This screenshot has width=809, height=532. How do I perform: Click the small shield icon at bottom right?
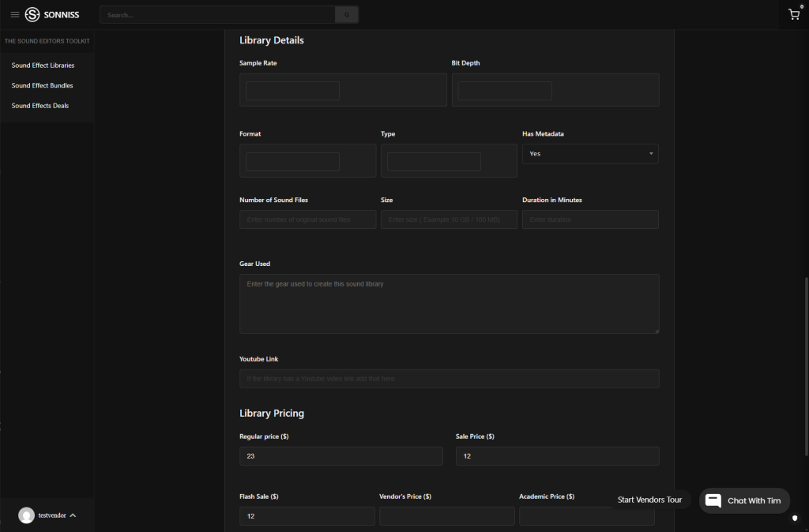(x=795, y=518)
